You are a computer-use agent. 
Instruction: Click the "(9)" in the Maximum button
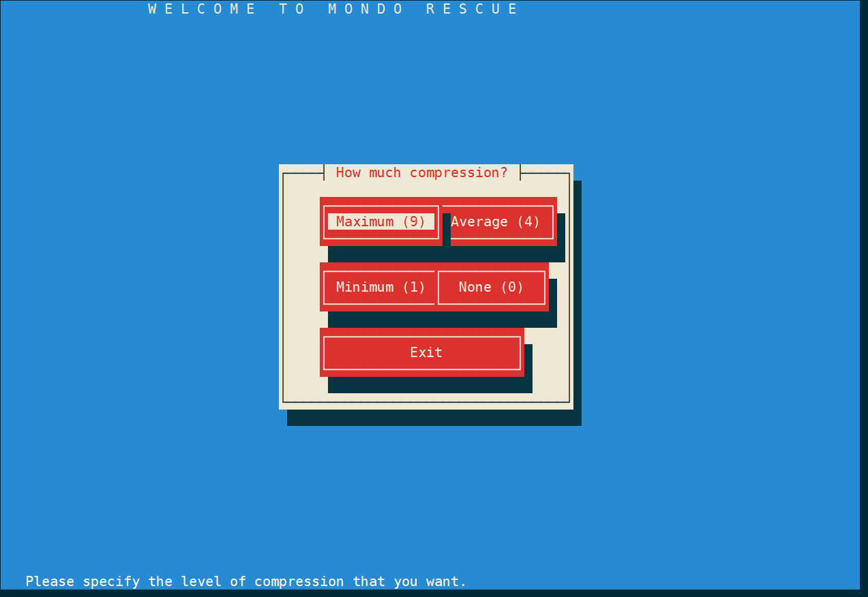pos(414,221)
